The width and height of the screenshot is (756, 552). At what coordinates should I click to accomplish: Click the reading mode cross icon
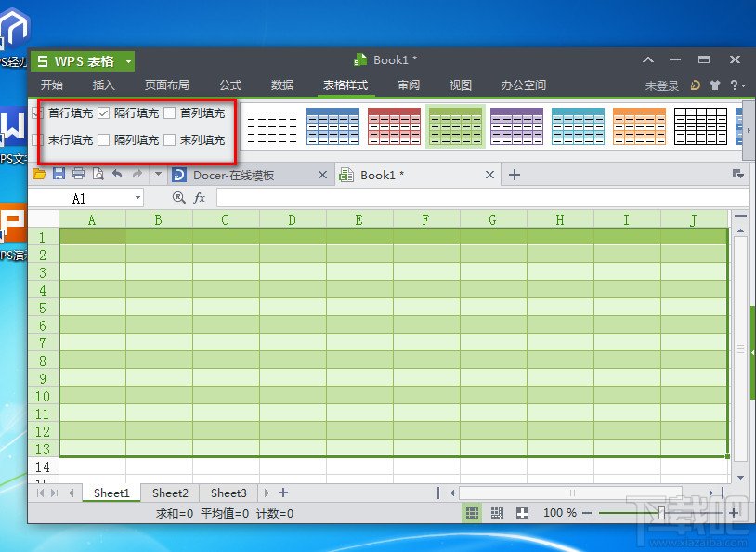click(x=522, y=513)
